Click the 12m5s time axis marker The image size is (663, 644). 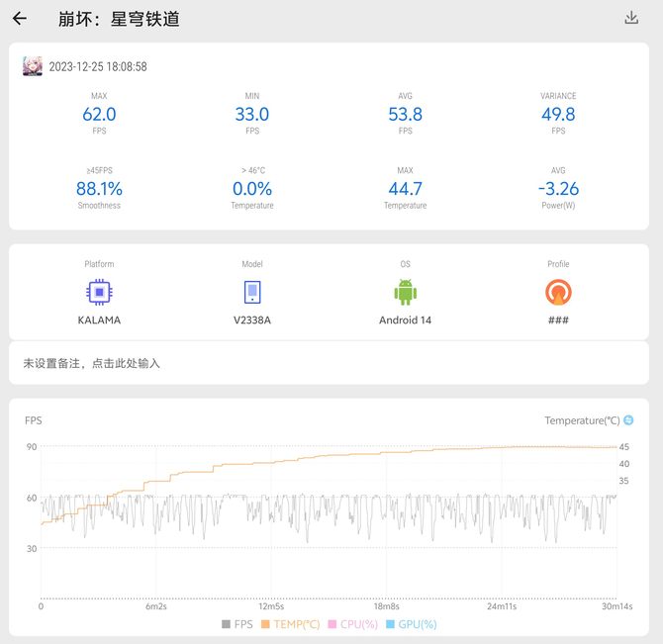(271, 606)
